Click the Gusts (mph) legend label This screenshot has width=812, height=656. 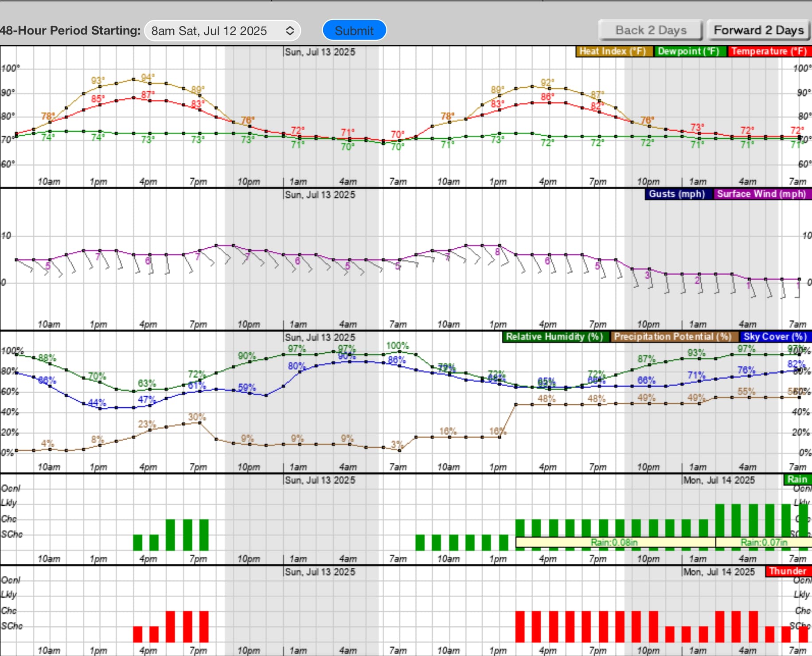678,194
